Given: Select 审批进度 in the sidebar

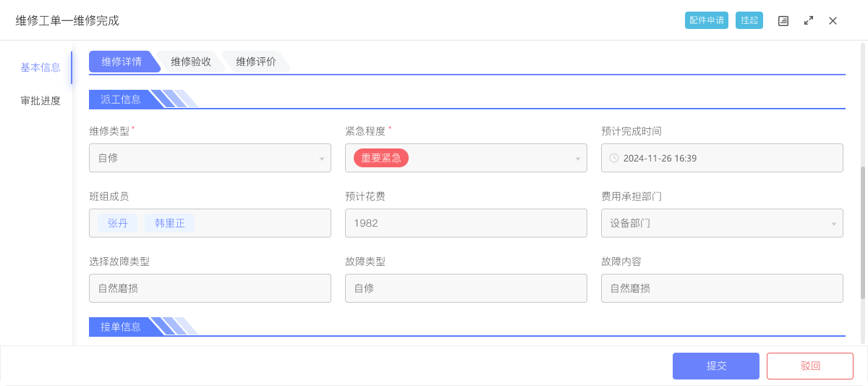Looking at the screenshot, I should click(x=41, y=101).
